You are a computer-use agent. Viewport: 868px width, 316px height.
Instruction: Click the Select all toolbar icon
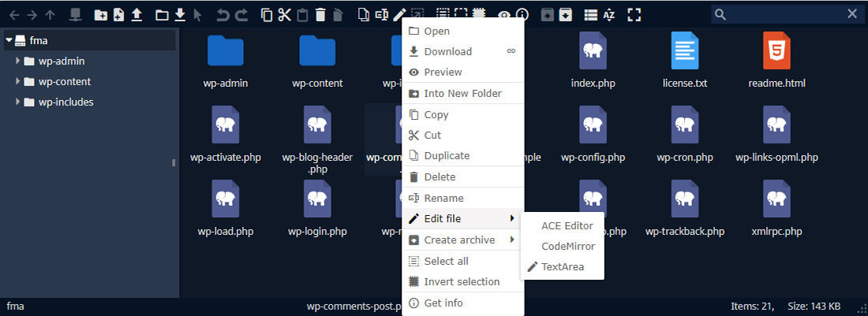click(x=443, y=14)
